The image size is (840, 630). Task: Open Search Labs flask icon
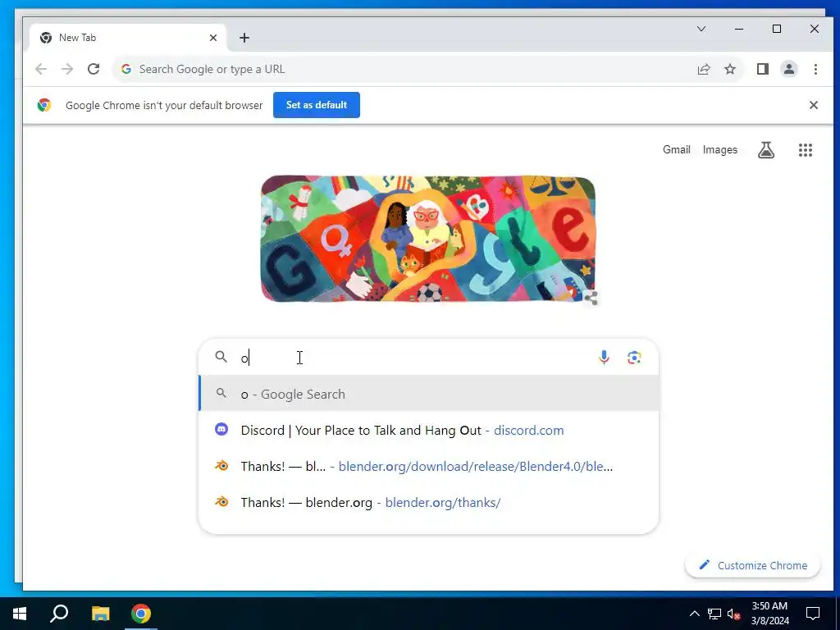[x=766, y=150]
